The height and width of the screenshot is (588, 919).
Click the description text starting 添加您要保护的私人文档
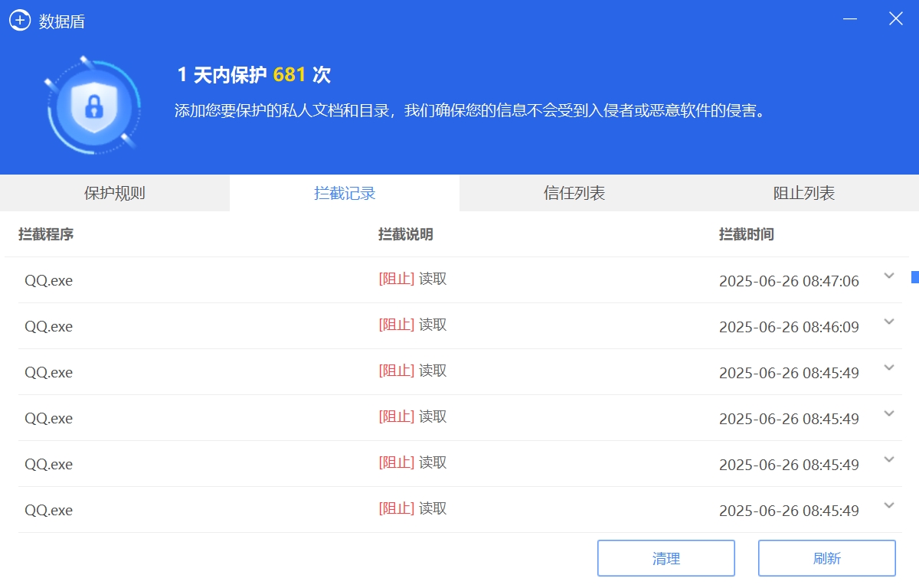[x=471, y=111]
